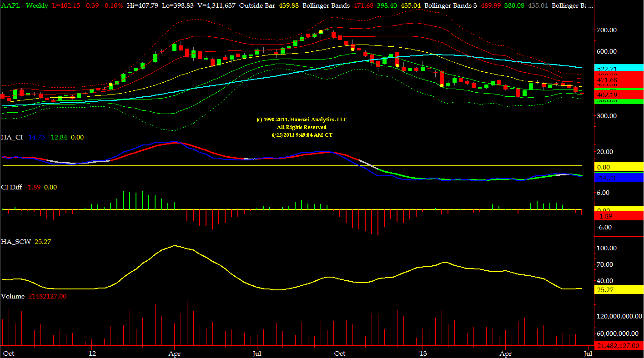Click the 100.00 HA_SCW axis label
644x358 pixels.
pos(607,248)
